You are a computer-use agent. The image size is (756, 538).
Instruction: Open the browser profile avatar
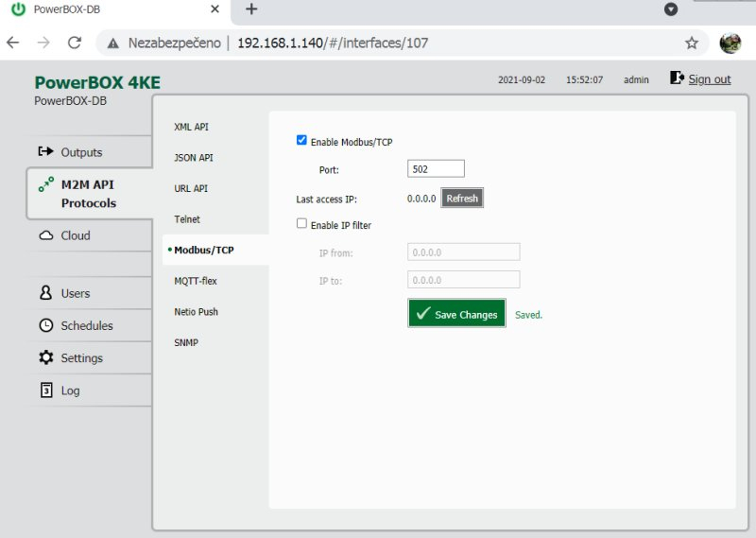[x=730, y=43]
